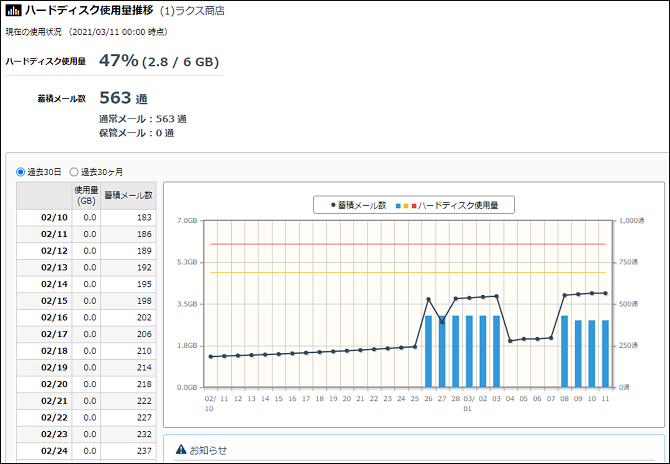Image resolution: width=670 pixels, height=464 pixels.
Task: Click mail count value 186
Action: pos(144,234)
